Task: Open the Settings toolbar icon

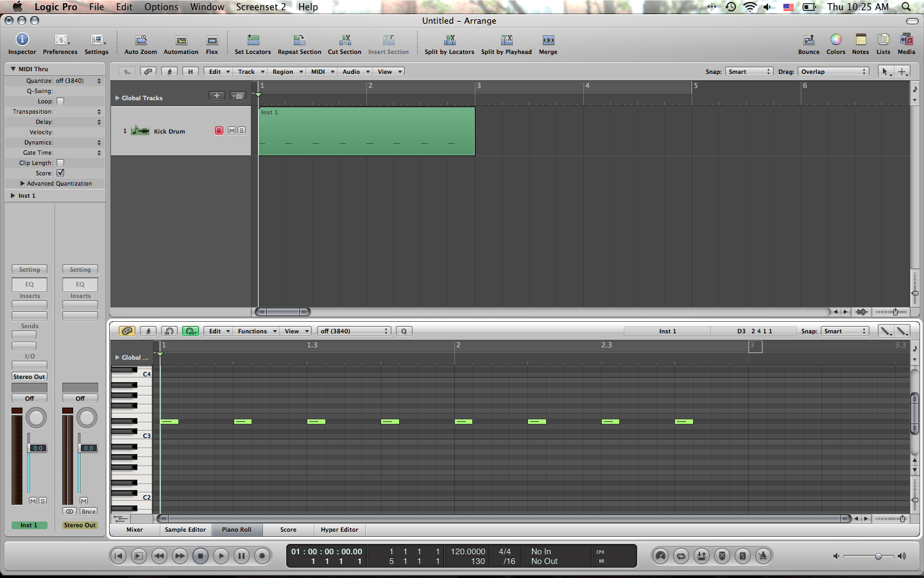Action: pos(96,44)
